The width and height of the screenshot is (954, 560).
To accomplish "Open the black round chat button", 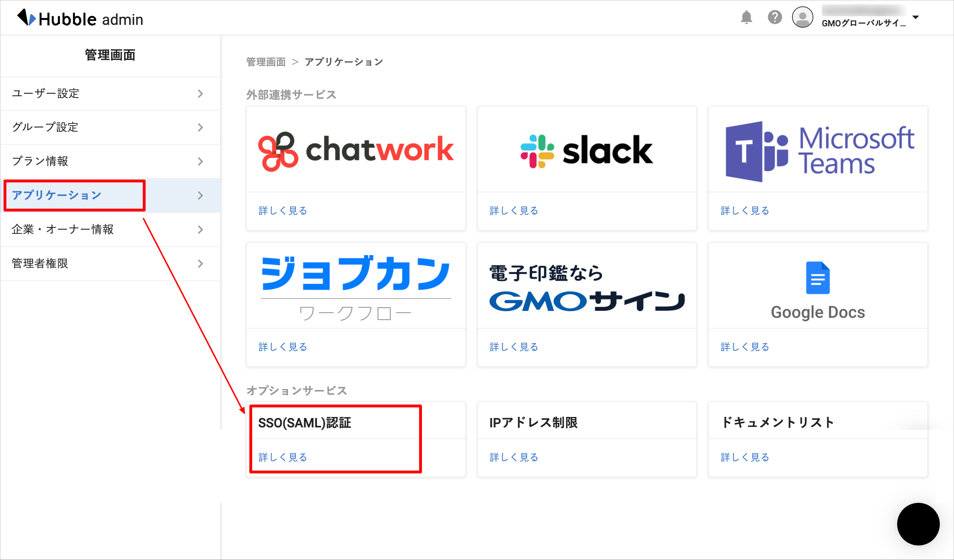I will click(x=918, y=524).
